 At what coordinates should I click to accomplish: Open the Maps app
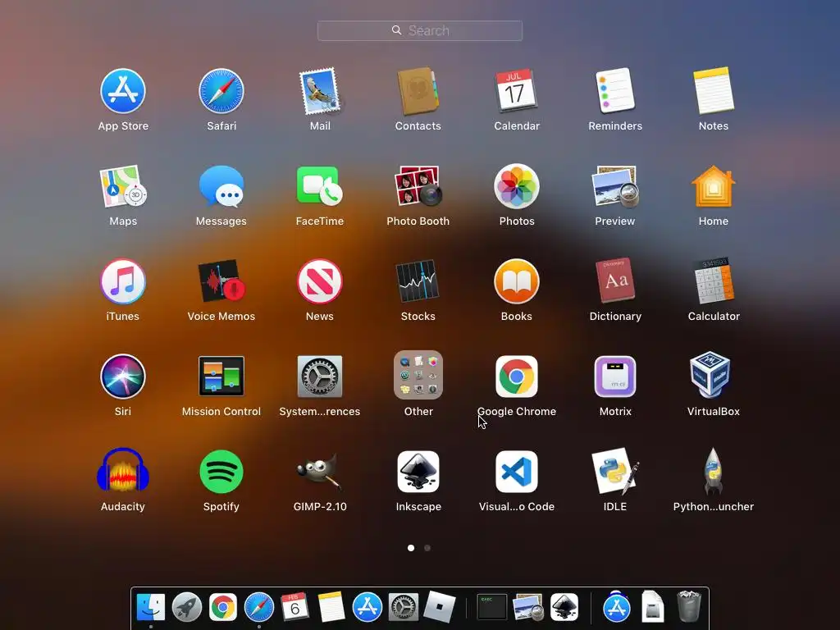click(123, 186)
